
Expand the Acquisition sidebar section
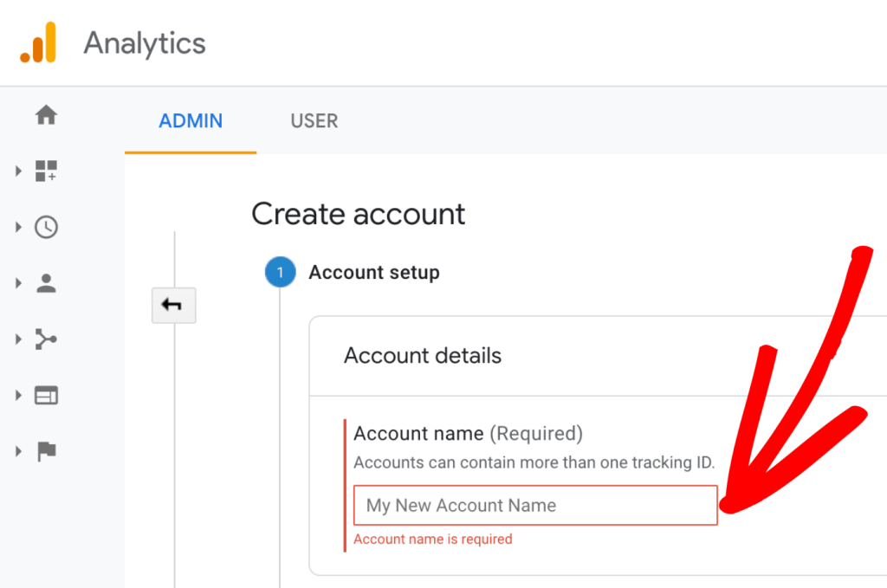[x=19, y=339]
